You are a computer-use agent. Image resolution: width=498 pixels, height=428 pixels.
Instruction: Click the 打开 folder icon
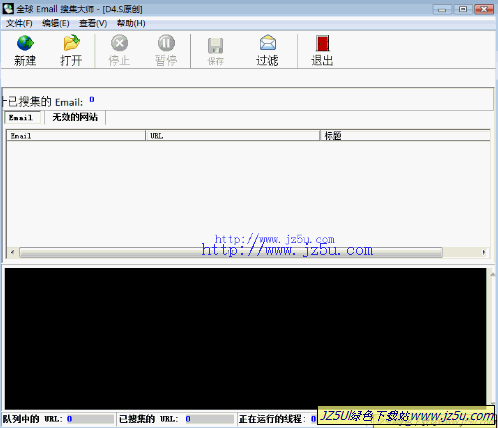click(71, 43)
